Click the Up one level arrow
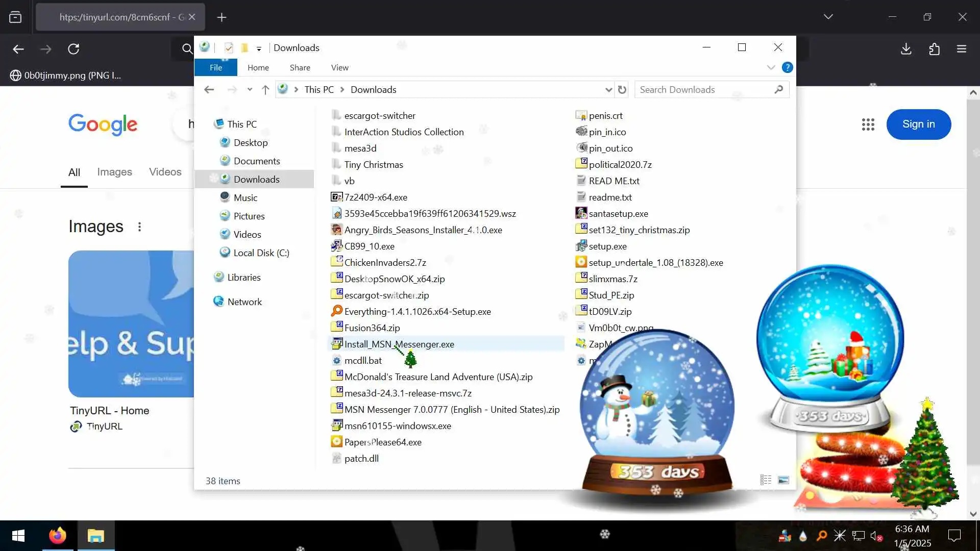This screenshot has width=980, height=551. (x=265, y=90)
